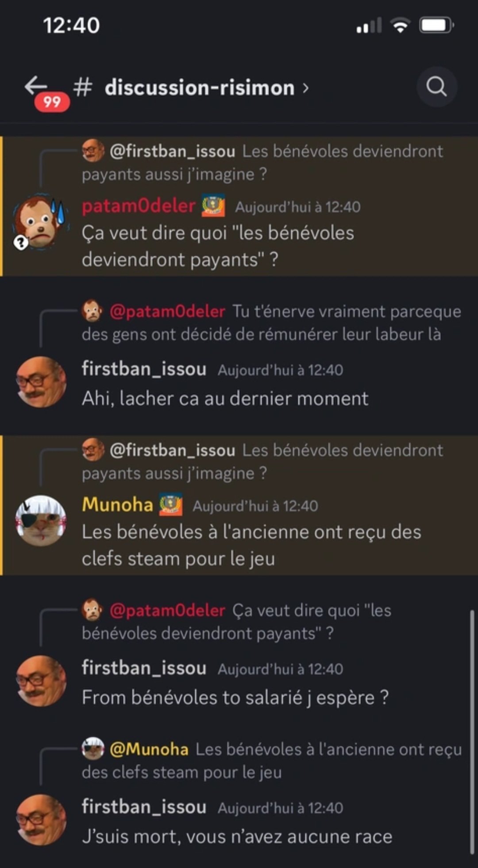Viewport: 478px width, 868px height.
Task: Open the discussion-risimon channel title
Action: tap(200, 88)
